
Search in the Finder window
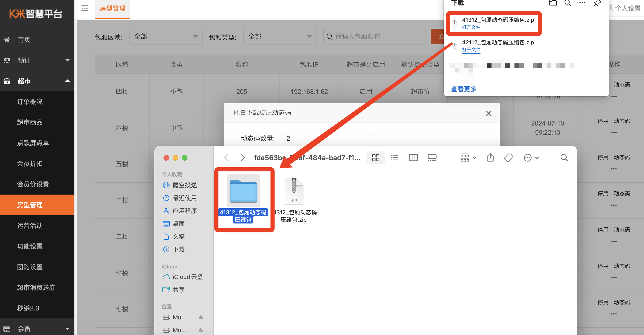coord(564,158)
